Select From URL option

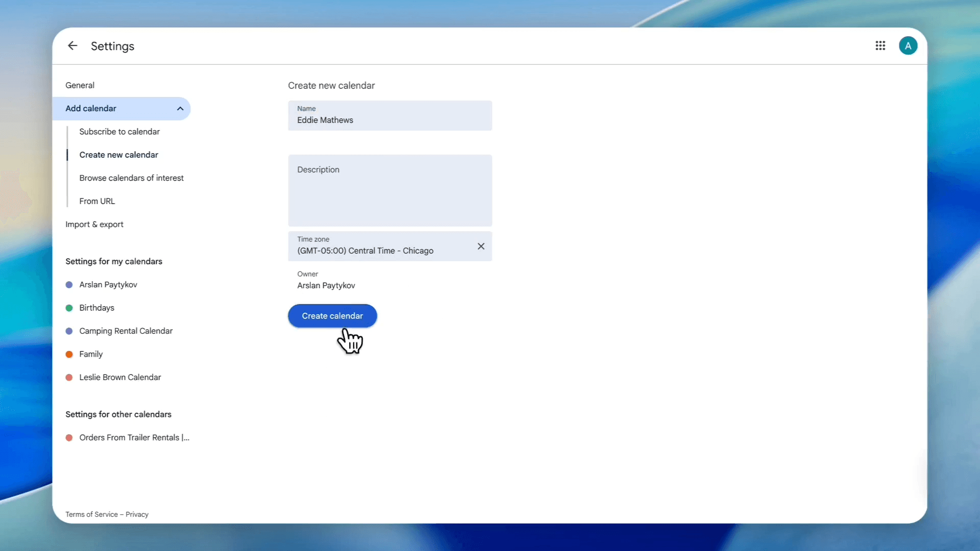(97, 201)
